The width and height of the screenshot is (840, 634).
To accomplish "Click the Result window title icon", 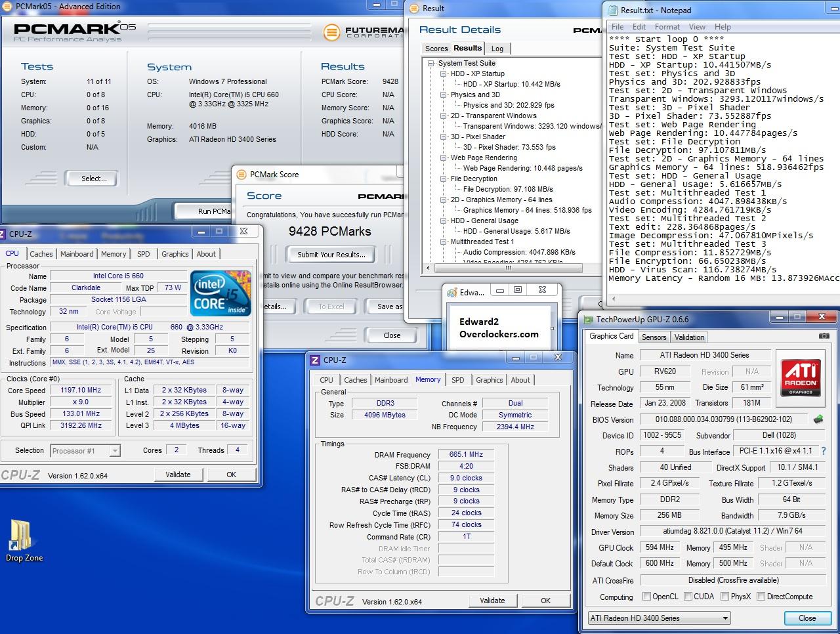I will coord(414,8).
